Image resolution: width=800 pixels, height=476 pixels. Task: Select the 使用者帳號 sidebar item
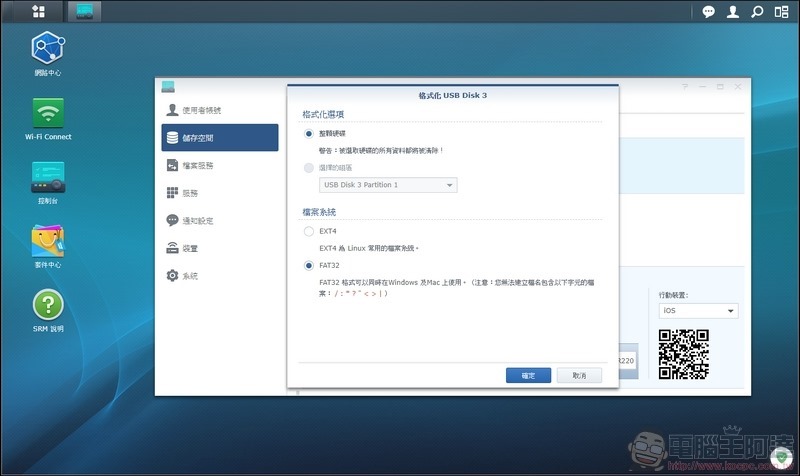220,110
